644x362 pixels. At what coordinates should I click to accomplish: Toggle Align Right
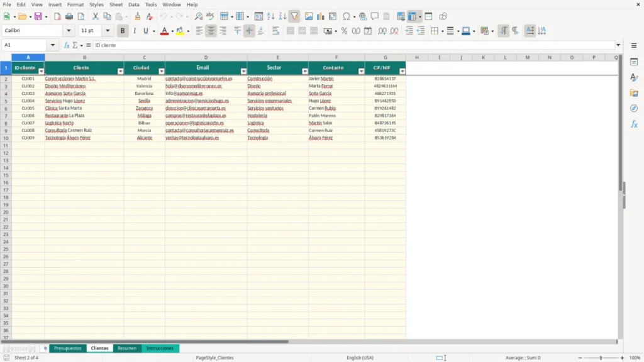(x=223, y=31)
